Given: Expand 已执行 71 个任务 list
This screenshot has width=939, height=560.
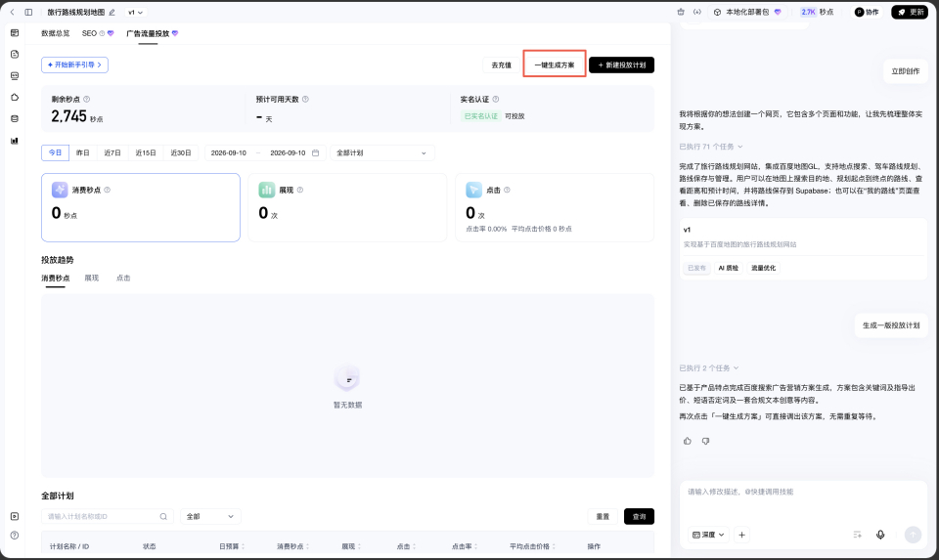Looking at the screenshot, I should coord(711,146).
